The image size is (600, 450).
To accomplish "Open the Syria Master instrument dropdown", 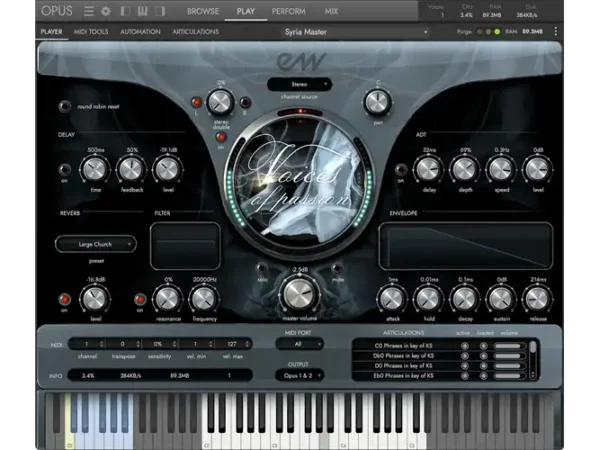I will click(x=356, y=32).
